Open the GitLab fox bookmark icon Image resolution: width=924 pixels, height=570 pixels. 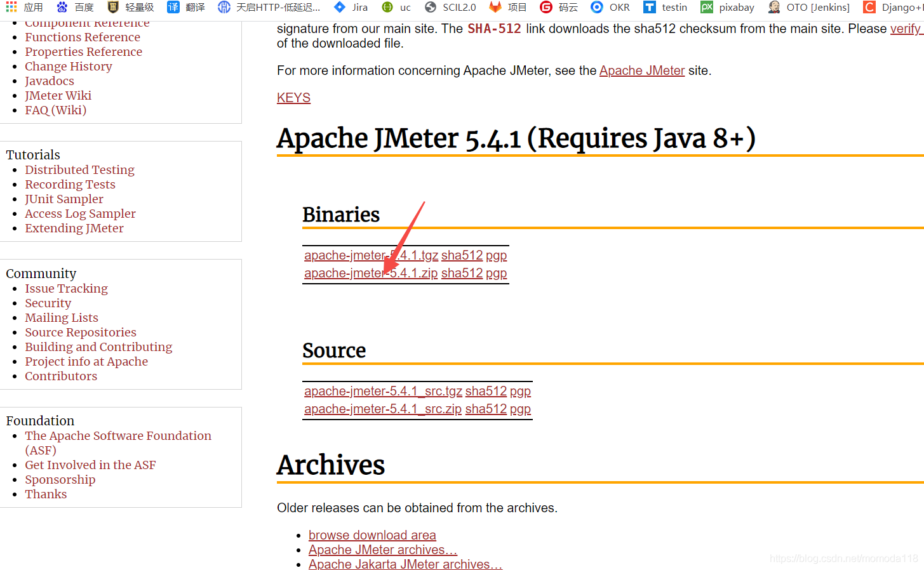495,7
